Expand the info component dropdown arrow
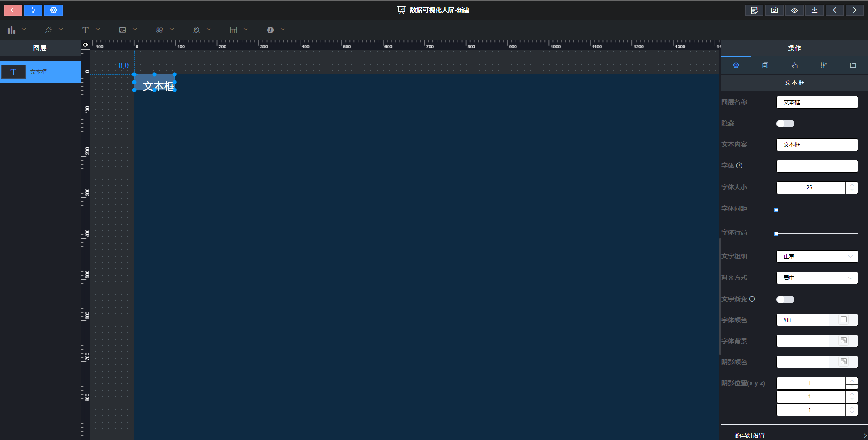868x440 pixels. 283,29
